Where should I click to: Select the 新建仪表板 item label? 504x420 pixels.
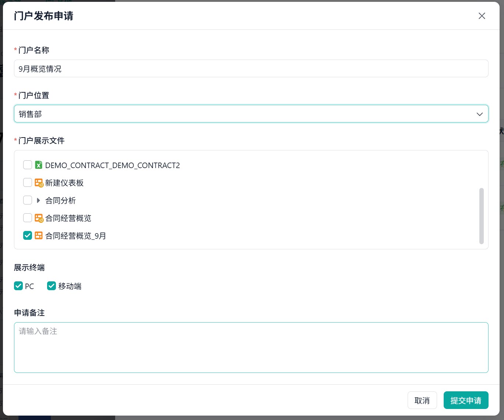pos(64,183)
